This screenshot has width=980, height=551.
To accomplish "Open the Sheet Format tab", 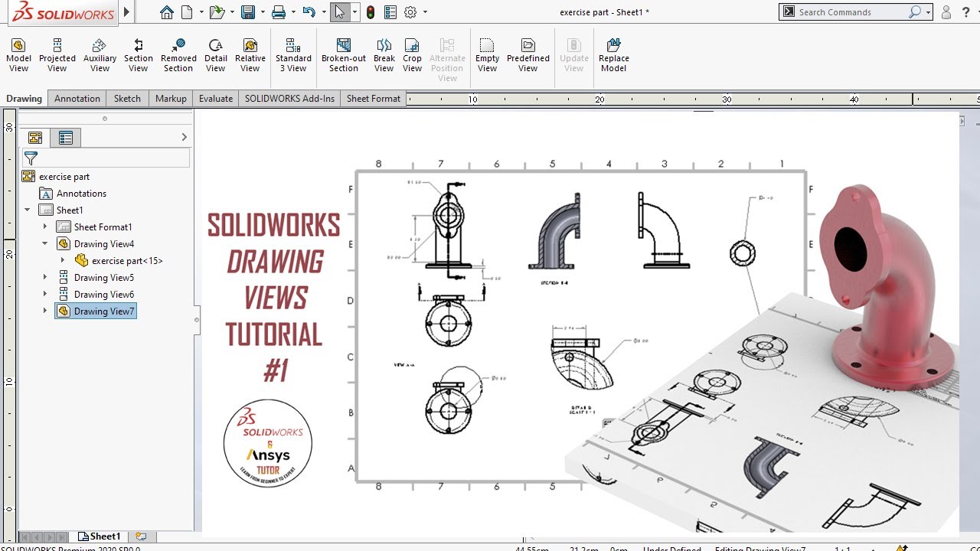I will point(374,98).
